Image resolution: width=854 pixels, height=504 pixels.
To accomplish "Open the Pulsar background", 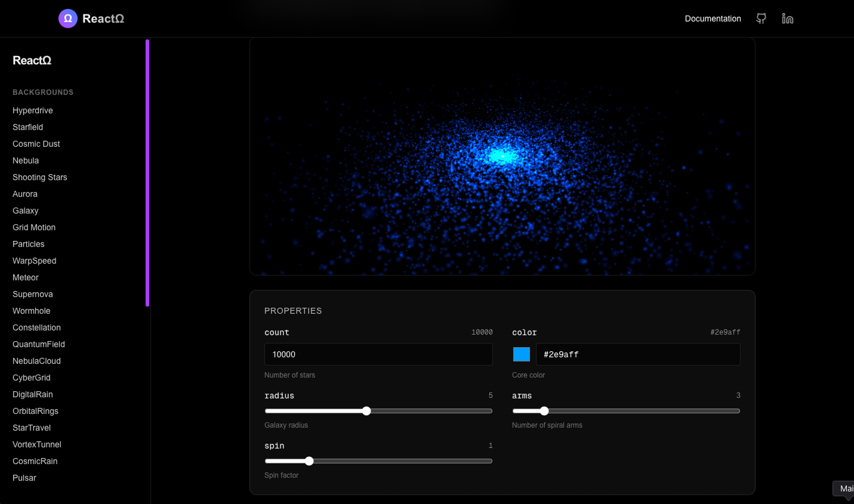I will pos(24,478).
